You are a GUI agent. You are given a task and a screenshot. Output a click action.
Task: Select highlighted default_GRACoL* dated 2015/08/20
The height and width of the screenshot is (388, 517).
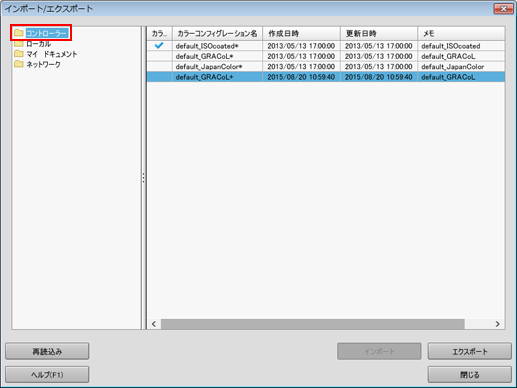click(204, 77)
